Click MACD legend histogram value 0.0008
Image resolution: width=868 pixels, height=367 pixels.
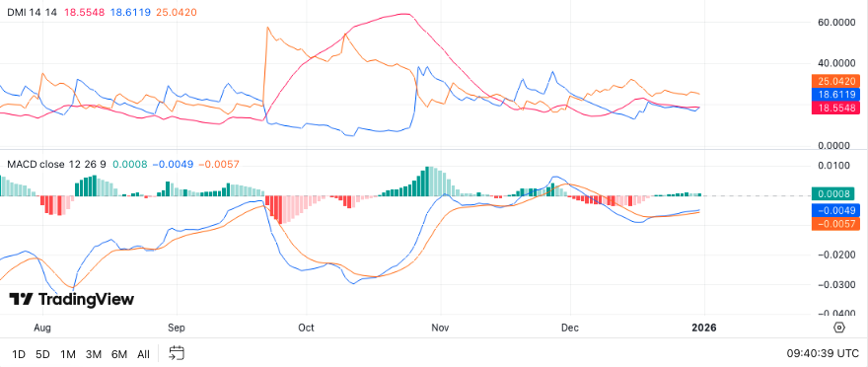130,165
